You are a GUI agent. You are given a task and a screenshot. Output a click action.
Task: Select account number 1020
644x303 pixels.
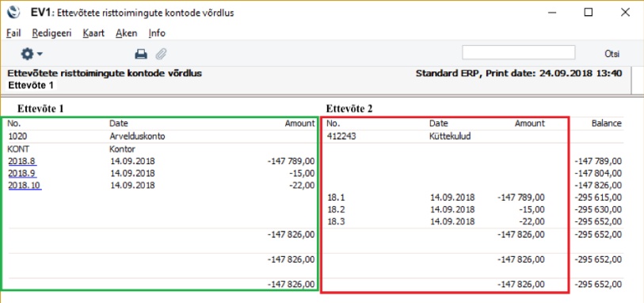pos(17,136)
